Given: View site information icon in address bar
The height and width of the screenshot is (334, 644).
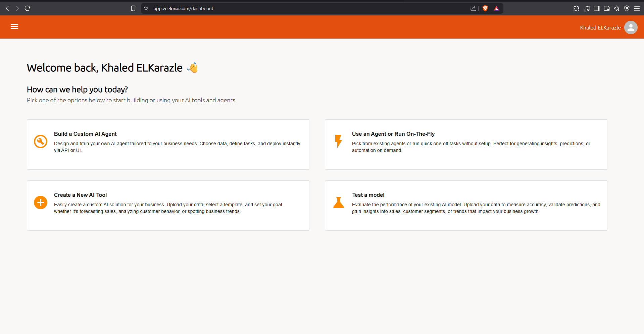Looking at the screenshot, I should (146, 8).
